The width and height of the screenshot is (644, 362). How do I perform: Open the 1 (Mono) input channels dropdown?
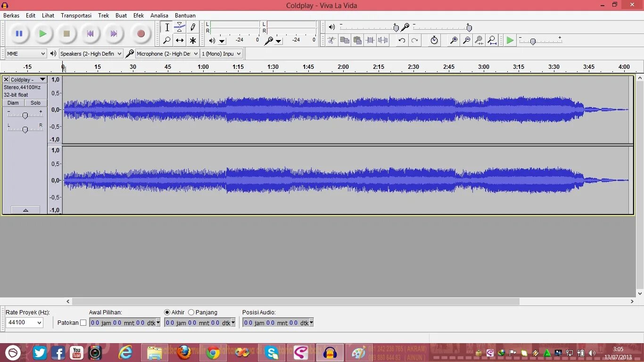tap(222, 54)
